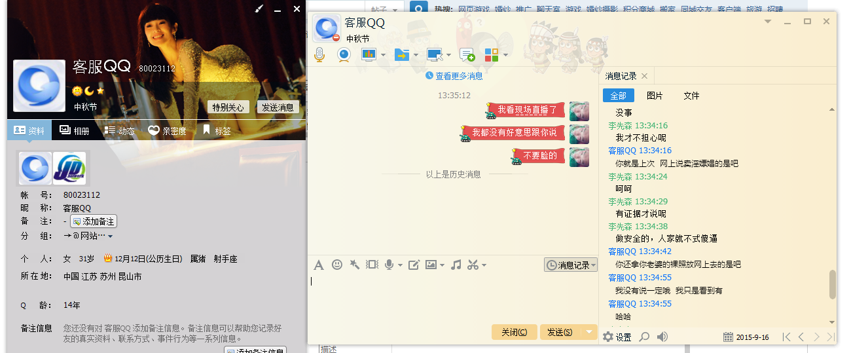Viewport: 868px width, 353px height.
Task: Expand the voice message dropdown arrow
Action: (400, 265)
